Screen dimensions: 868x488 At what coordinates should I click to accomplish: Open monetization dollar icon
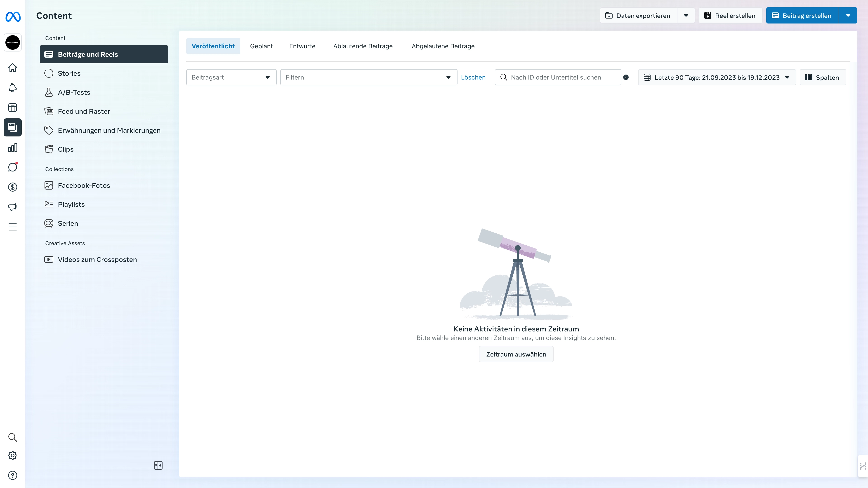13,187
